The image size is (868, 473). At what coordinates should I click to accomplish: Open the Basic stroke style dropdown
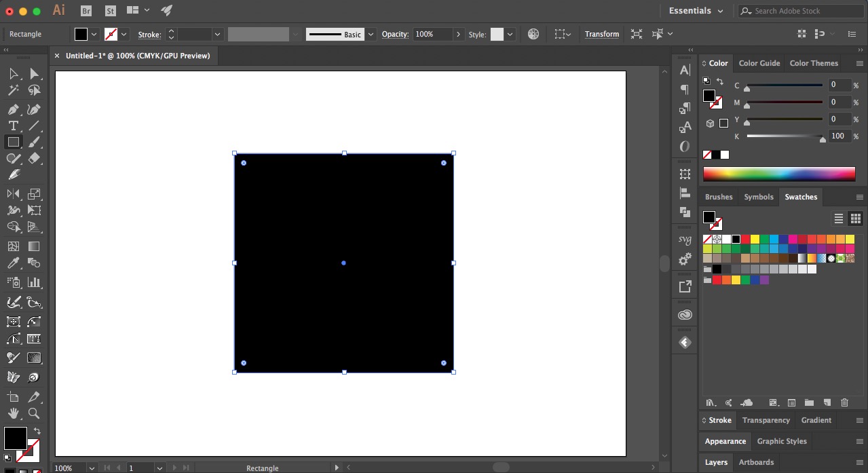(x=371, y=34)
